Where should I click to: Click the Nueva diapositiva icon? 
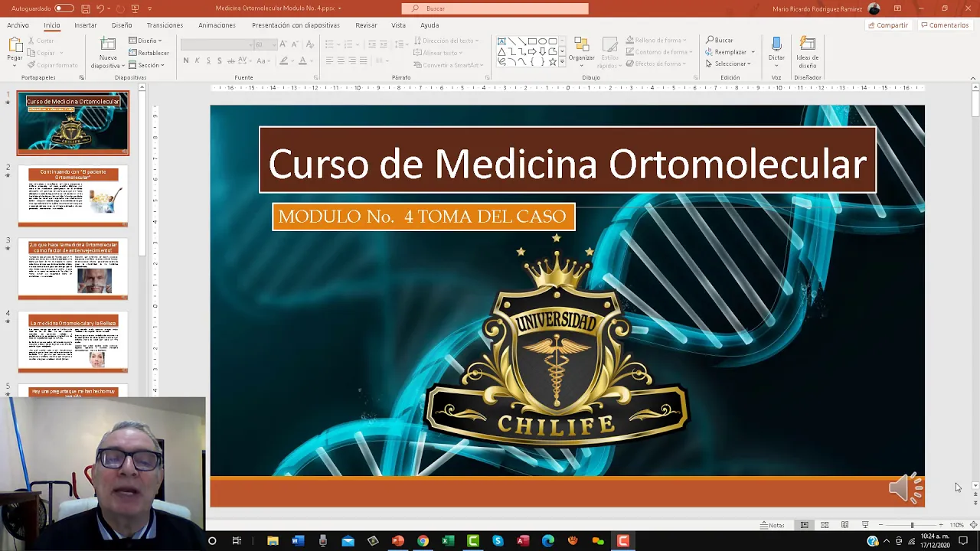[x=108, y=44]
